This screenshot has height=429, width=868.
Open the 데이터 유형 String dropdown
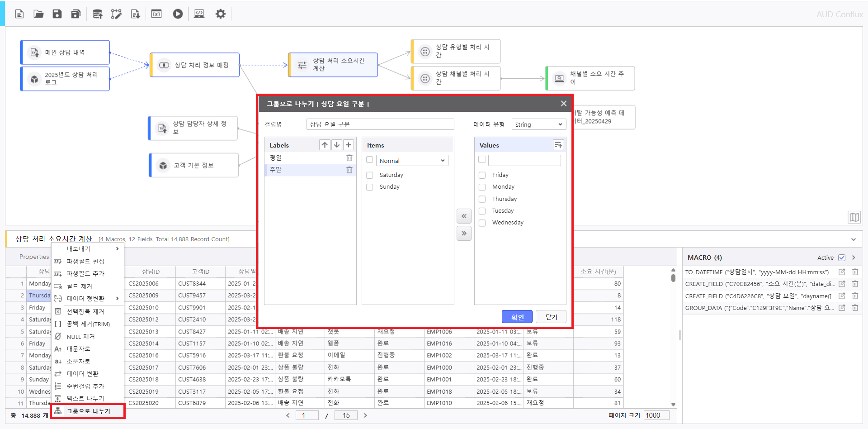pos(538,124)
